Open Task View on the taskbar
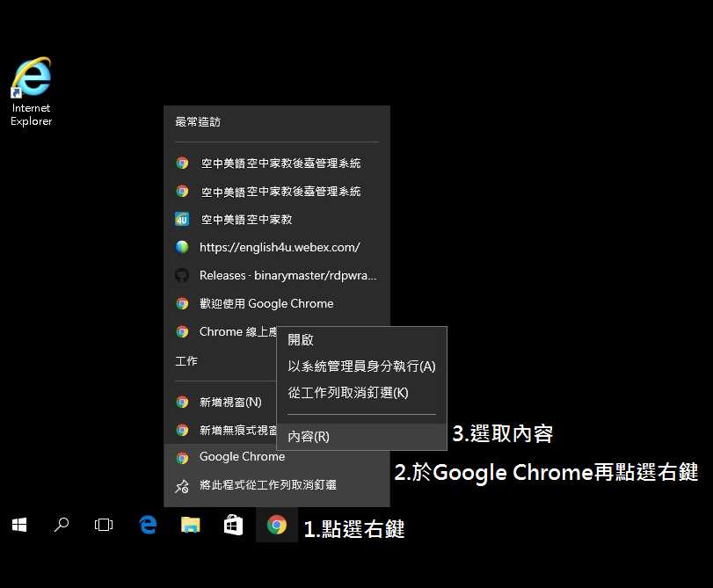 tap(103, 525)
